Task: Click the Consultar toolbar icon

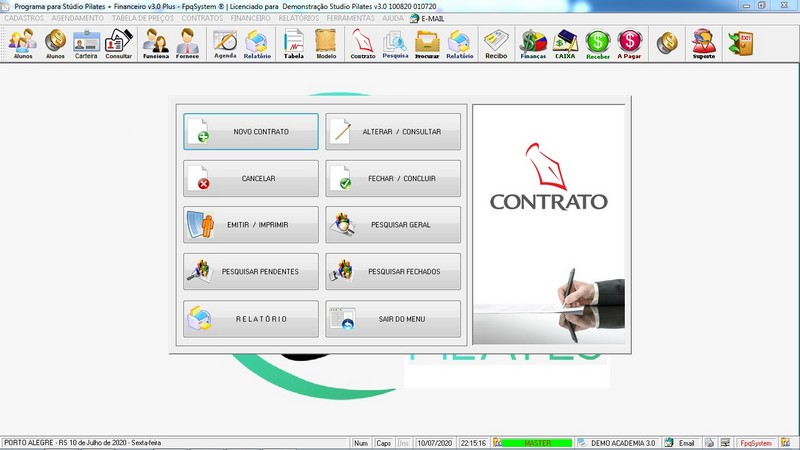Action: [x=118, y=44]
